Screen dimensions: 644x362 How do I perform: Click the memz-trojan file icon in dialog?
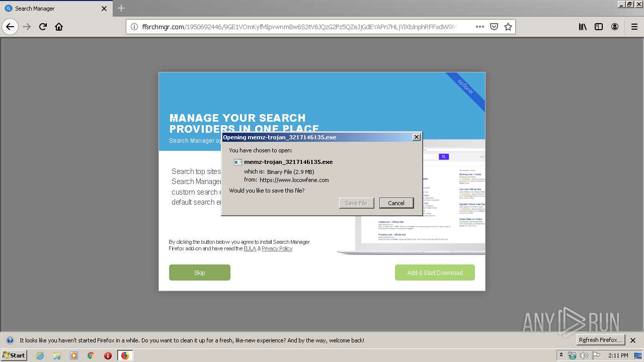[x=238, y=162]
